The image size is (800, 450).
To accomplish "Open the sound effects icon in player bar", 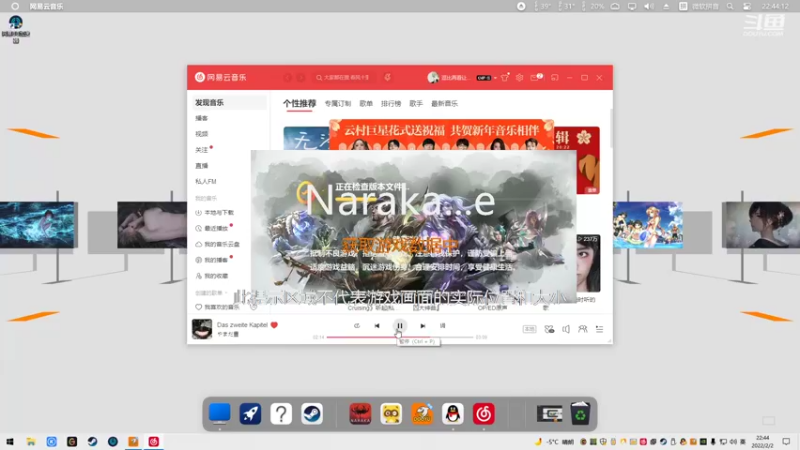I will pyautogui.click(x=549, y=329).
